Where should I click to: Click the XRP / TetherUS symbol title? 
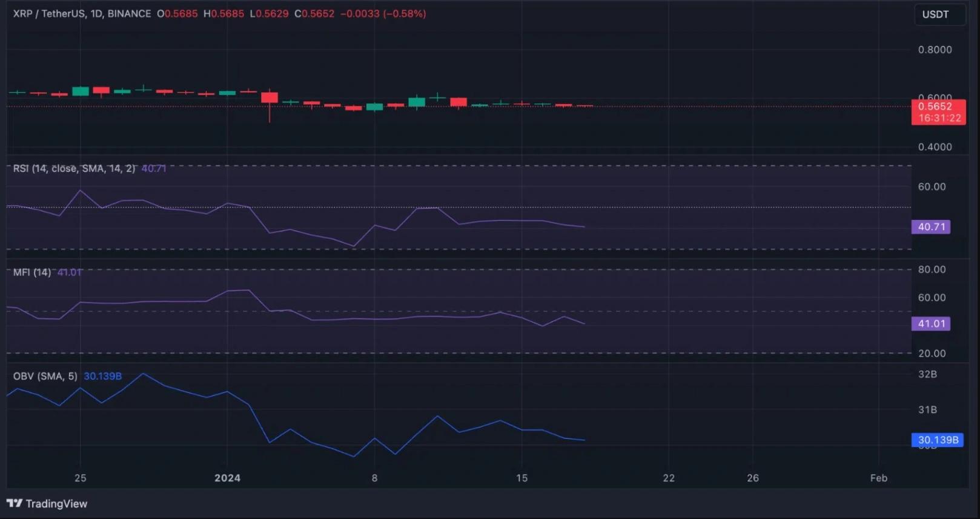(82, 13)
